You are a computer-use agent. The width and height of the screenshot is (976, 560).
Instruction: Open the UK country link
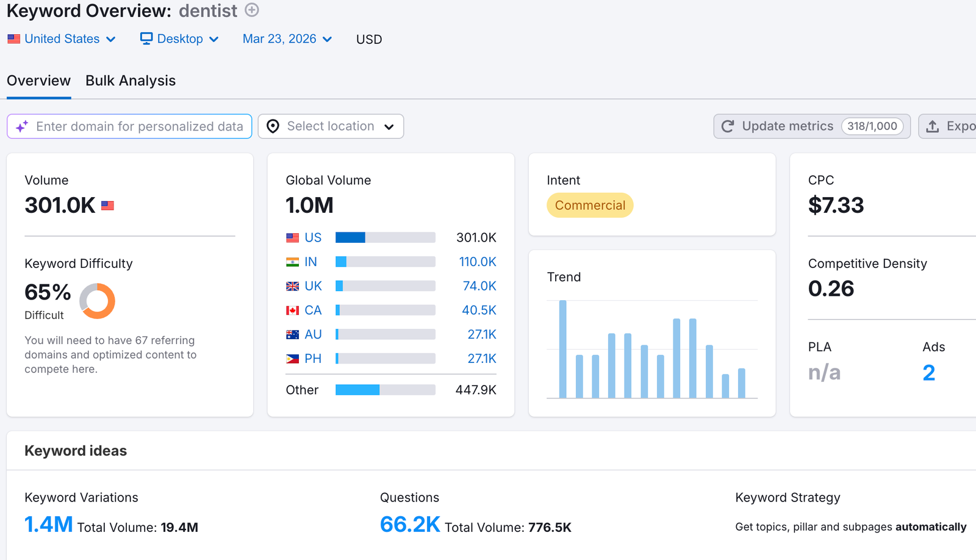coord(313,286)
